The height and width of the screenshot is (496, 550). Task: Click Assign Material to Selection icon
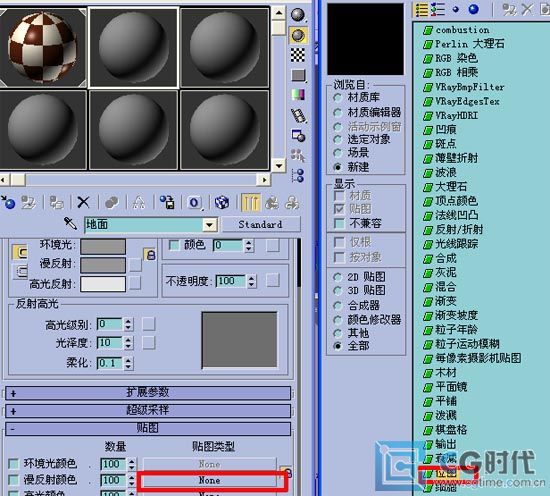(x=56, y=202)
